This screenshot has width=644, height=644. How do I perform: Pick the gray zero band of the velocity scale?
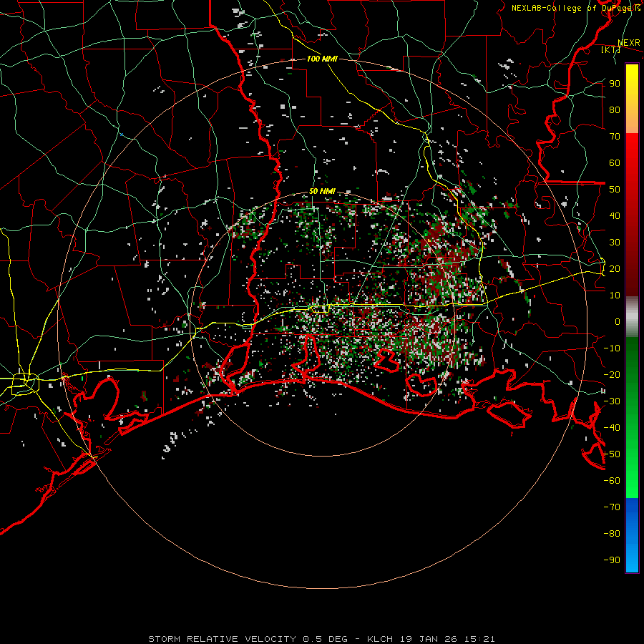(x=632, y=317)
